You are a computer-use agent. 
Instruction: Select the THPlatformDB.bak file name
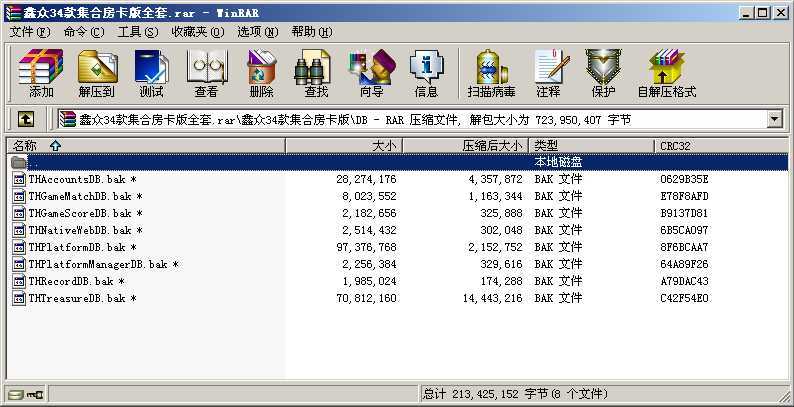click(83, 248)
